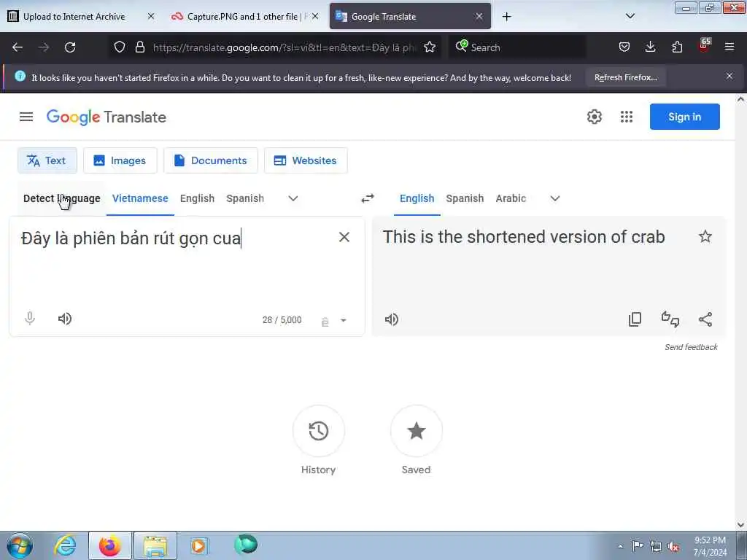Open a new browser tab
747x560 pixels.
(506, 17)
